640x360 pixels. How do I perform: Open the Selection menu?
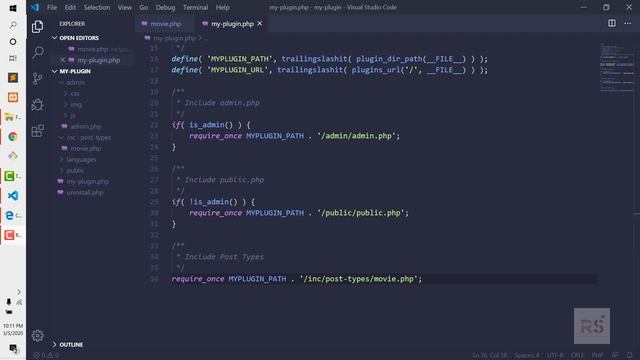(97, 7)
